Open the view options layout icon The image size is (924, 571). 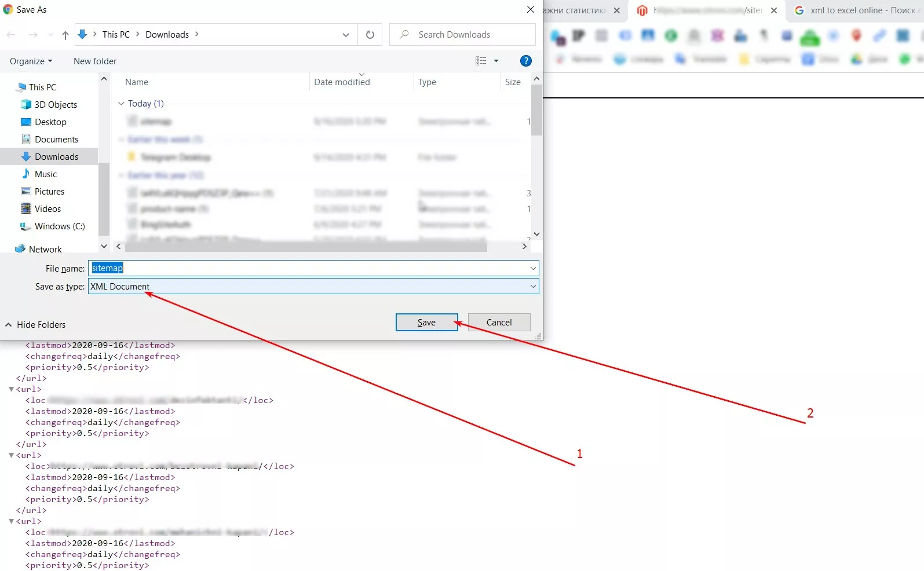481,61
